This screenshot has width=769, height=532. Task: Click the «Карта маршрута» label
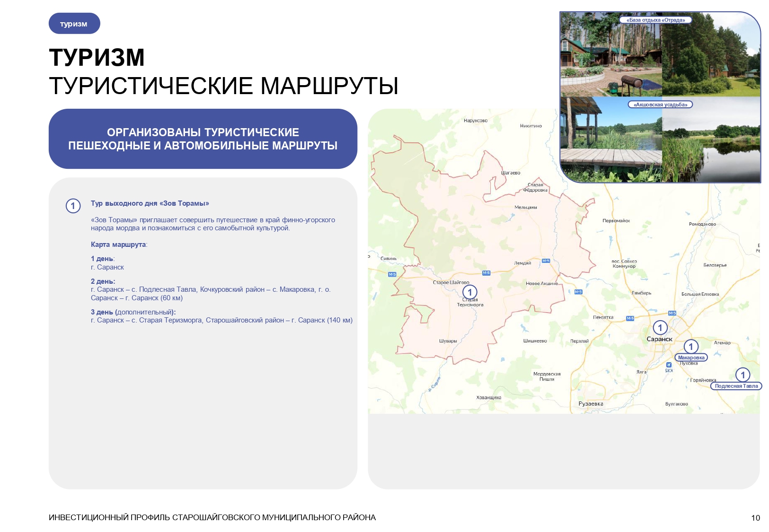point(118,244)
